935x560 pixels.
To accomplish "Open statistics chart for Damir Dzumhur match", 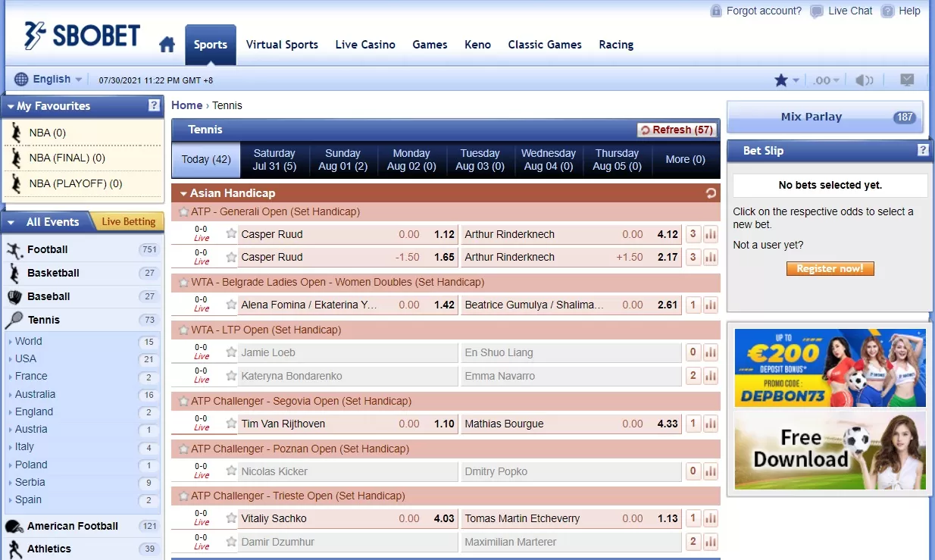I will point(711,542).
